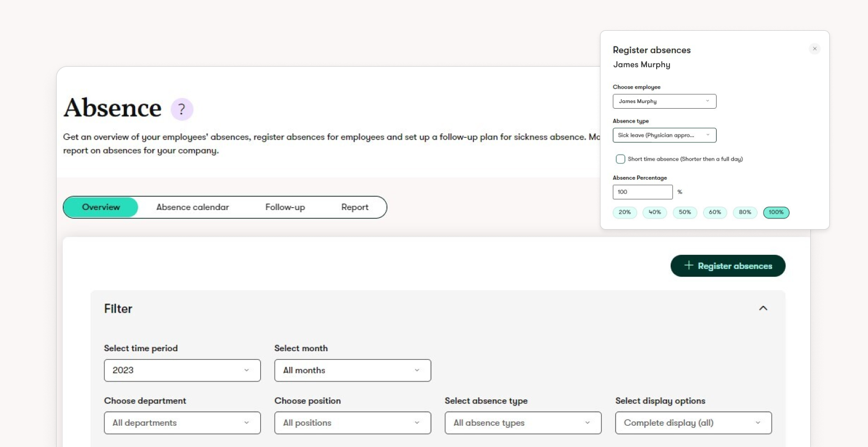Switch to the Report tab
Image resolution: width=868 pixels, height=447 pixels.
[x=355, y=207]
